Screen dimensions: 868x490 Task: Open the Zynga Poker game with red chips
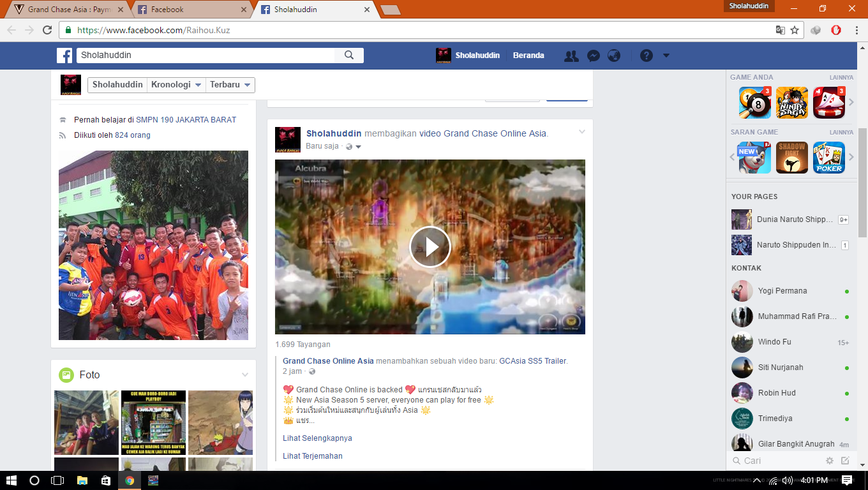(829, 103)
